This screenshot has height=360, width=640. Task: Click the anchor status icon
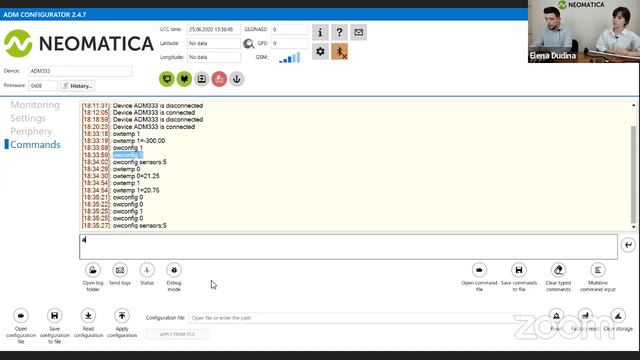237,79
